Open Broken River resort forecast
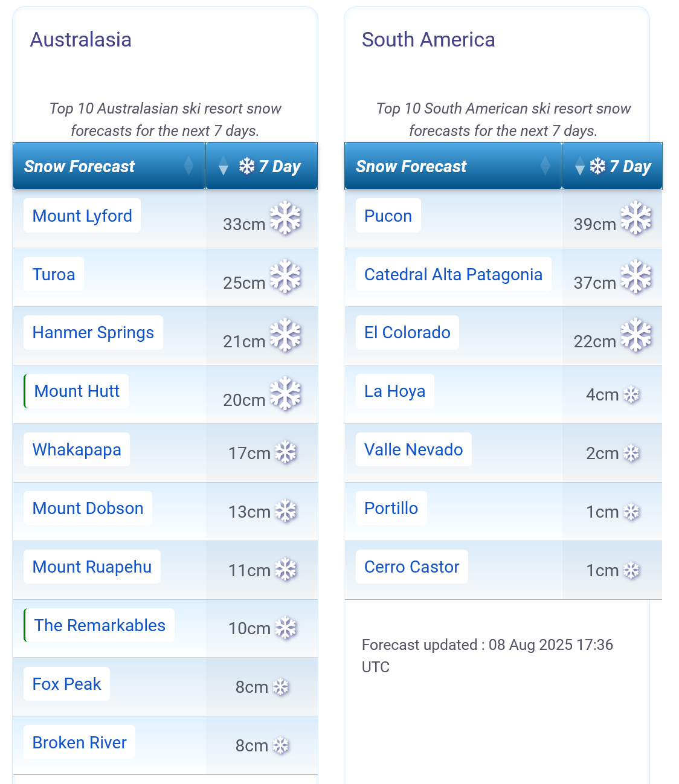This screenshot has height=784, width=679. tap(79, 742)
